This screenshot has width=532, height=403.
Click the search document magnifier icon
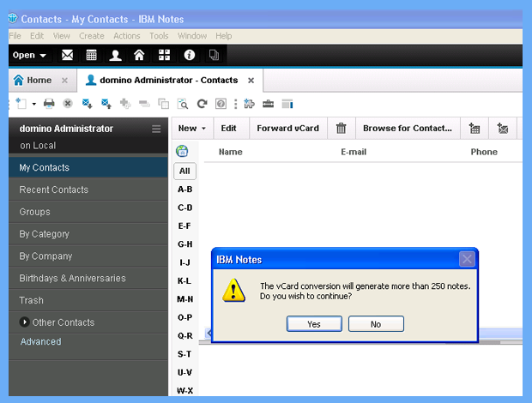pos(183,104)
